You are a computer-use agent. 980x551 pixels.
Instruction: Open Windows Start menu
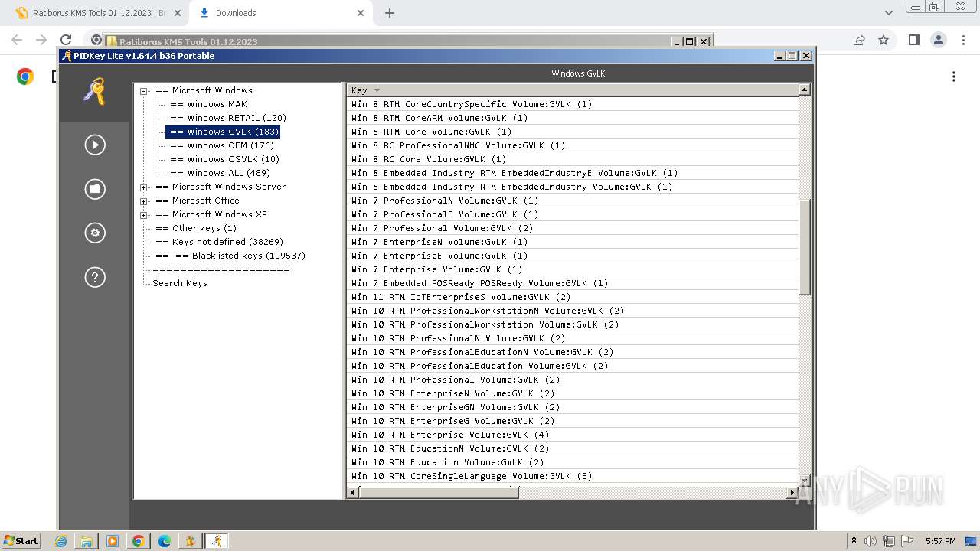point(21,540)
